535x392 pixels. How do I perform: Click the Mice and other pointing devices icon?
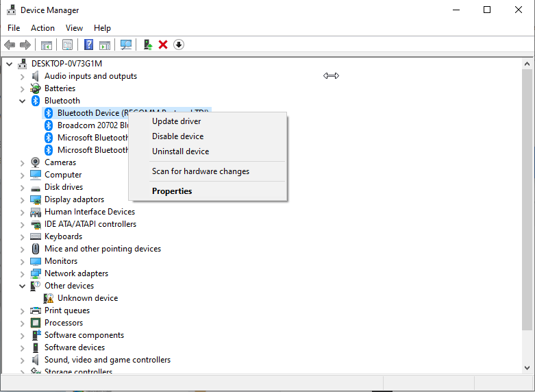[36, 249]
